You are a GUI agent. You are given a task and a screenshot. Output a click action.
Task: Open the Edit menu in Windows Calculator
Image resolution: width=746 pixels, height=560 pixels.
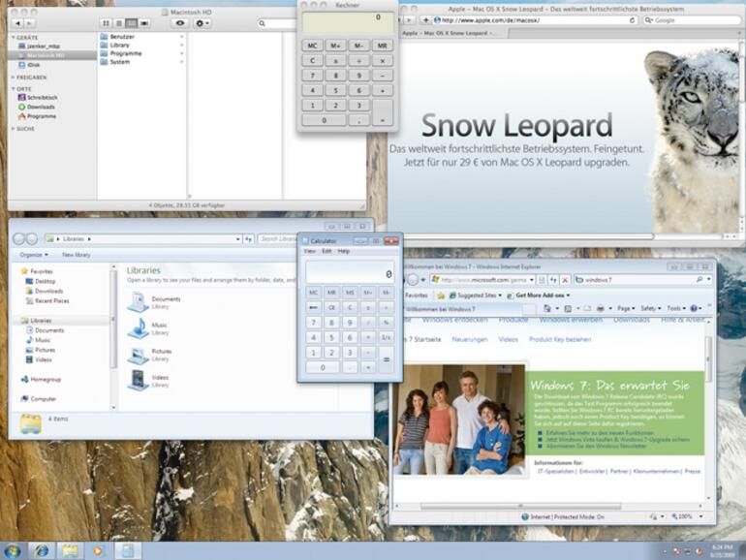[326, 251]
